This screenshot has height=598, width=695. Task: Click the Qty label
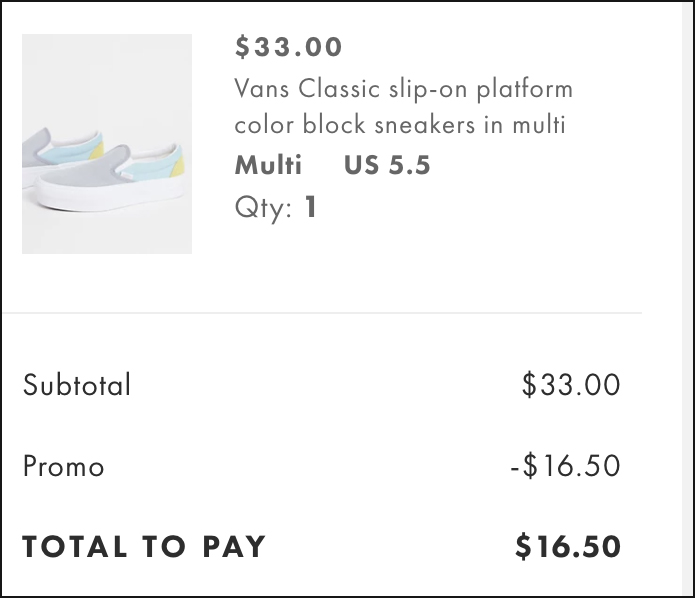(x=263, y=208)
